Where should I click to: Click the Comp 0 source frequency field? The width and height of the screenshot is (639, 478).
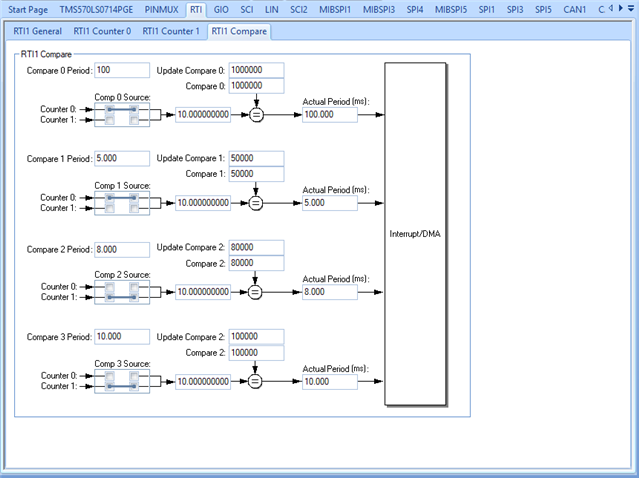[x=203, y=115]
